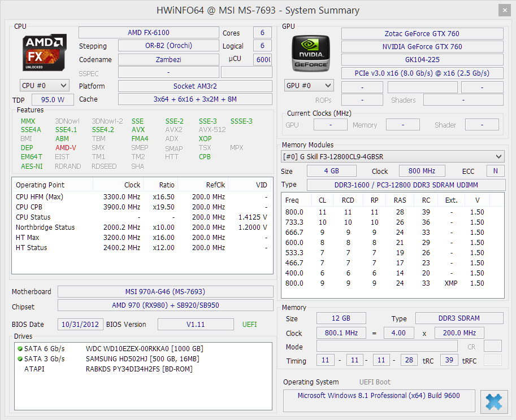Click the RAS column header
Viewport: 516px width, 420px height.
coord(400,200)
